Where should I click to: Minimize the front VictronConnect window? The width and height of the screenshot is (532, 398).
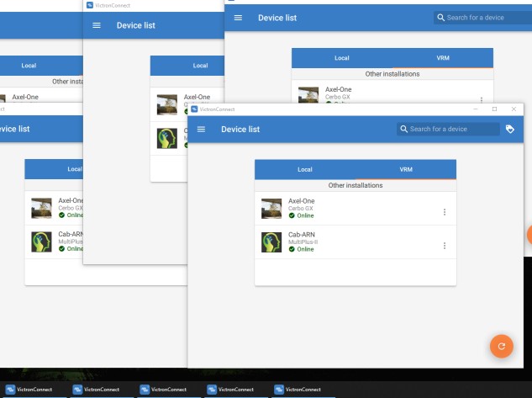point(476,109)
